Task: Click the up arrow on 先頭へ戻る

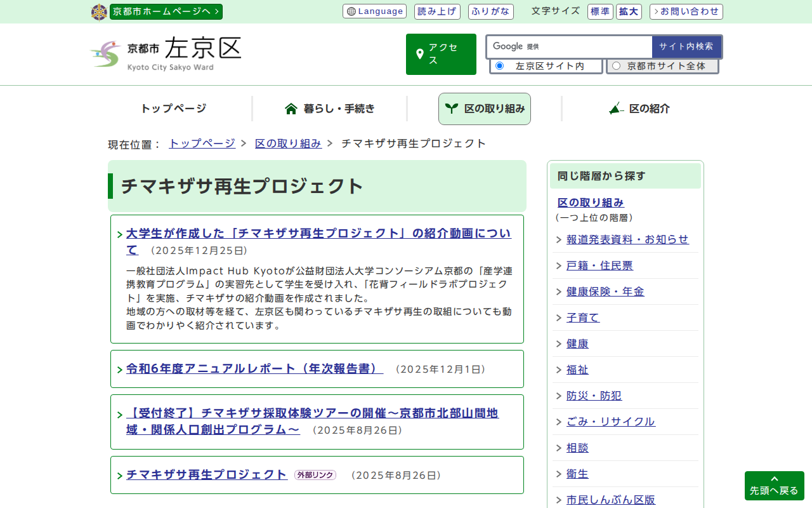Action: 774,479
